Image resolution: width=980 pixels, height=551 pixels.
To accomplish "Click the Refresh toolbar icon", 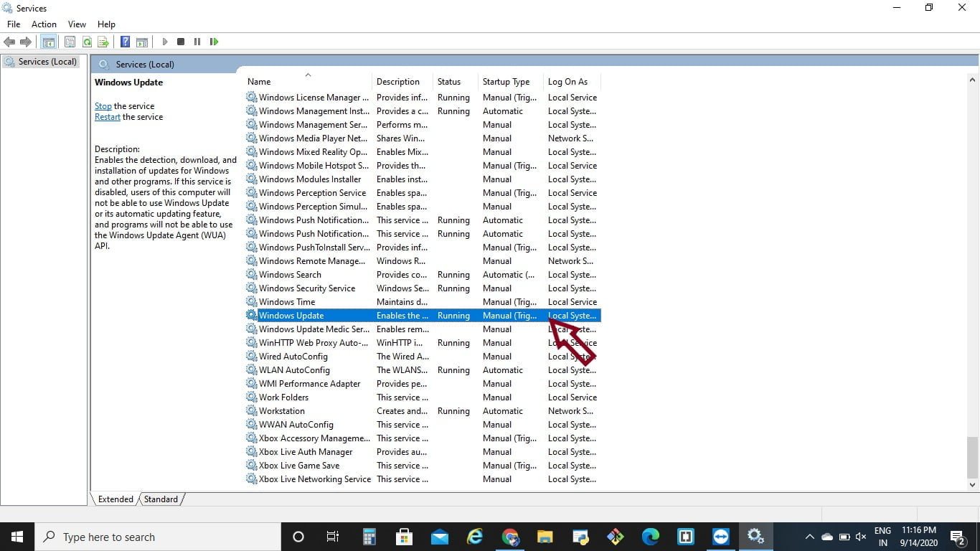I will (x=86, y=42).
